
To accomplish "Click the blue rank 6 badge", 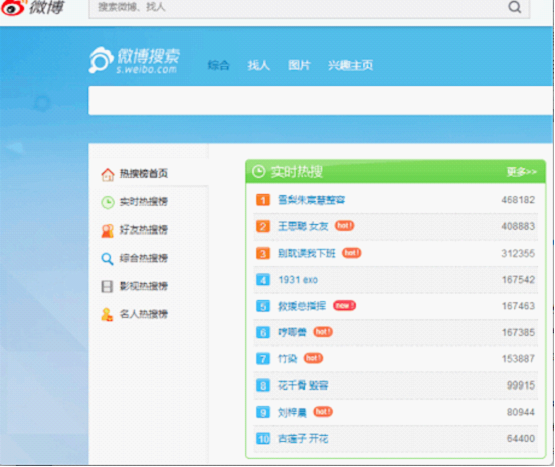I will (x=263, y=332).
